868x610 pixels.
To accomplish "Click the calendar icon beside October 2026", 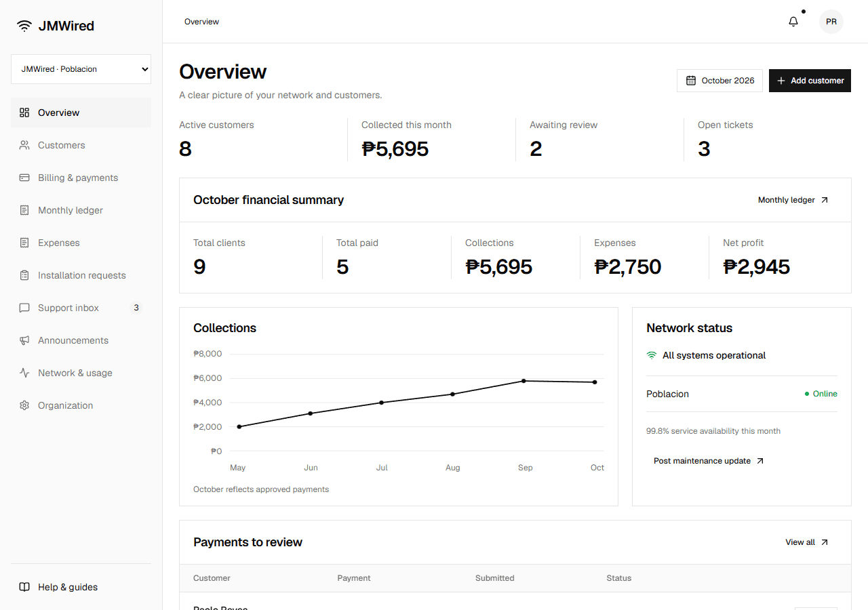I will point(691,81).
